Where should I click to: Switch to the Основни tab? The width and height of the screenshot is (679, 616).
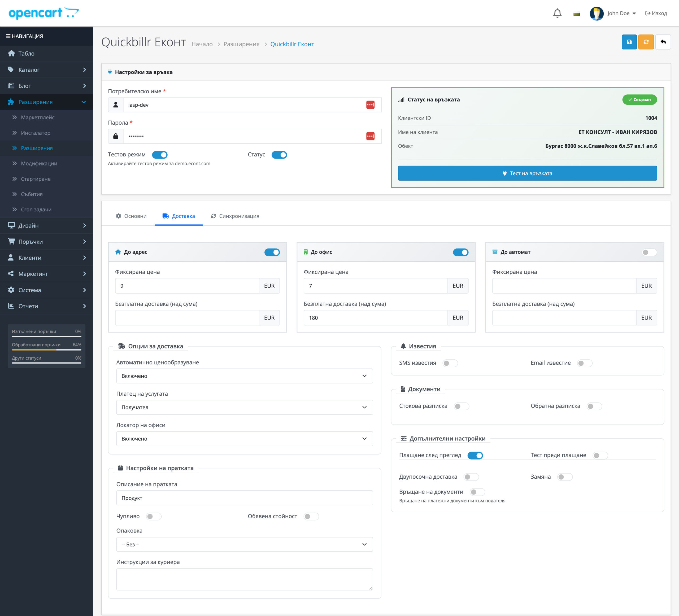(131, 216)
